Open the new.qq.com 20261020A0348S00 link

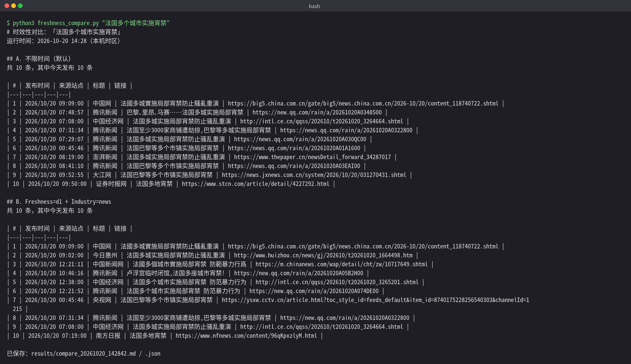coord(317,112)
